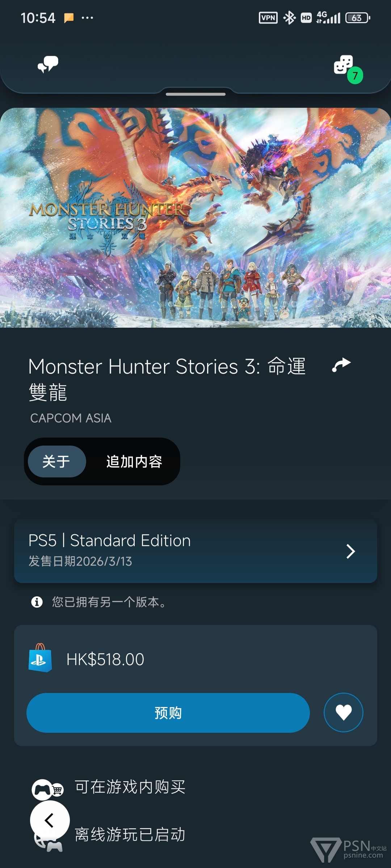Image resolution: width=391 pixels, height=868 pixels.
Task: Toggle the heart wishlist button
Action: (343, 712)
